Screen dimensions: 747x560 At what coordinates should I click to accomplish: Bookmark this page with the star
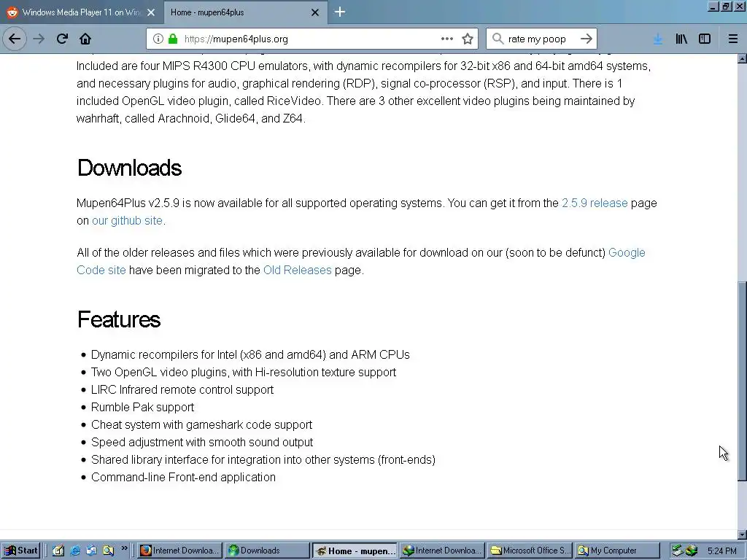(468, 39)
